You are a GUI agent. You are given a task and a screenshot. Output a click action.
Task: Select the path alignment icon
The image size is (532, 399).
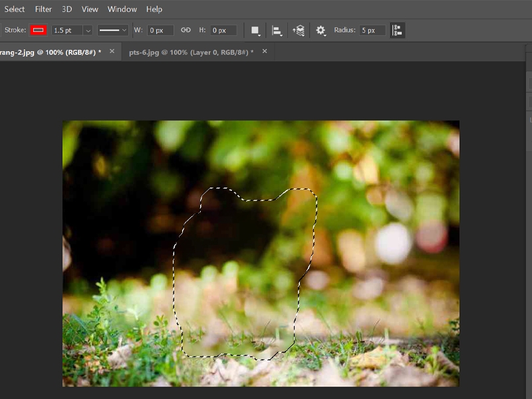point(276,29)
